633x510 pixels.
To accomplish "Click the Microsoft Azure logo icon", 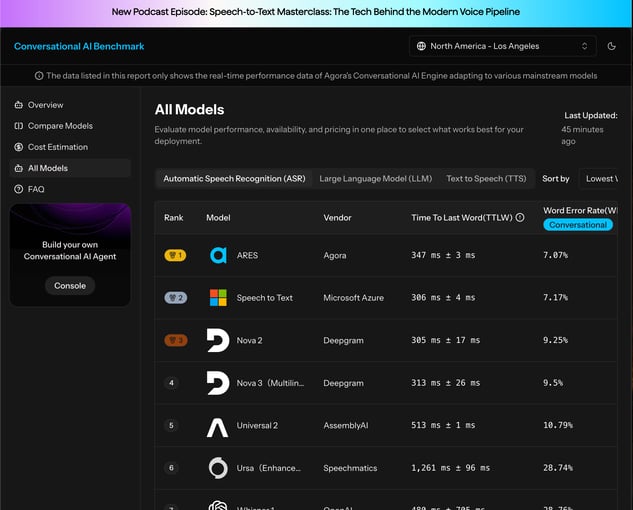I will (x=218, y=298).
